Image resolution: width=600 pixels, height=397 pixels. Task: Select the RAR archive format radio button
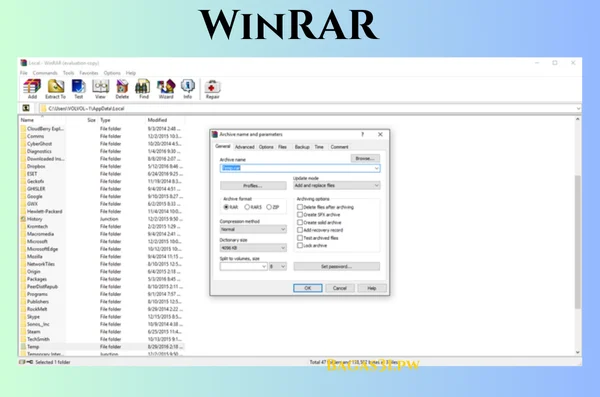226,207
